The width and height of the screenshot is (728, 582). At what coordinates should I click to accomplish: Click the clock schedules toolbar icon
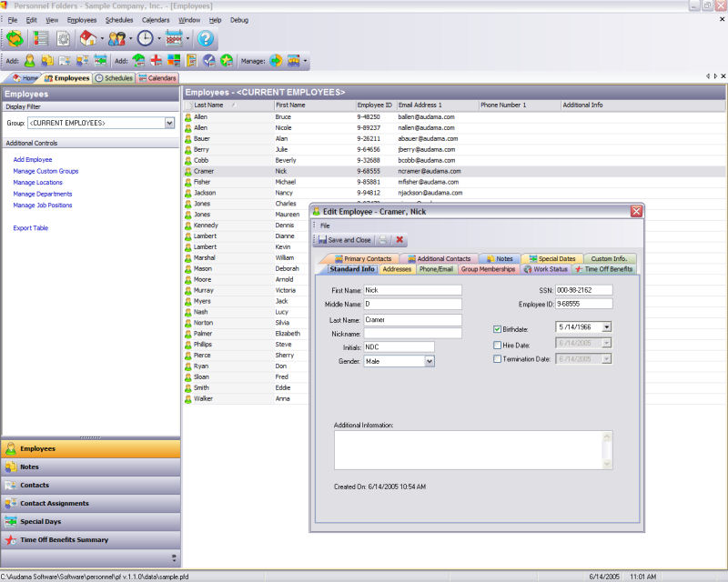(x=146, y=38)
